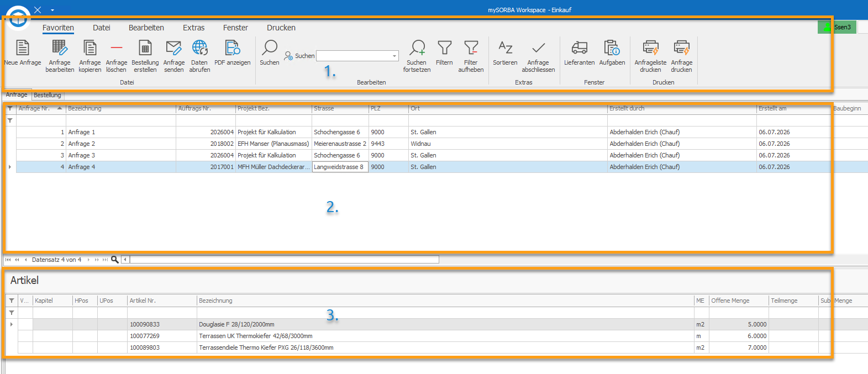Click Anfrage kopieren icon

[x=90, y=48]
